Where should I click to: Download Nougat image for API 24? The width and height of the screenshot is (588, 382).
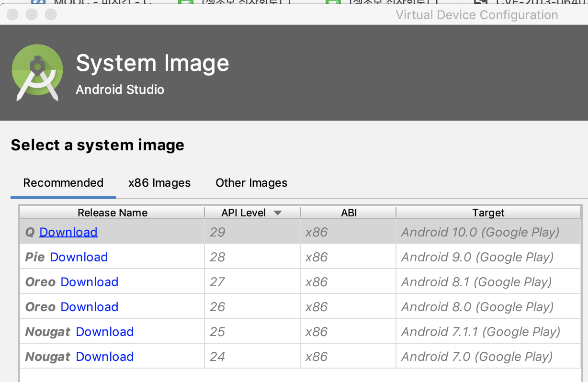105,357
